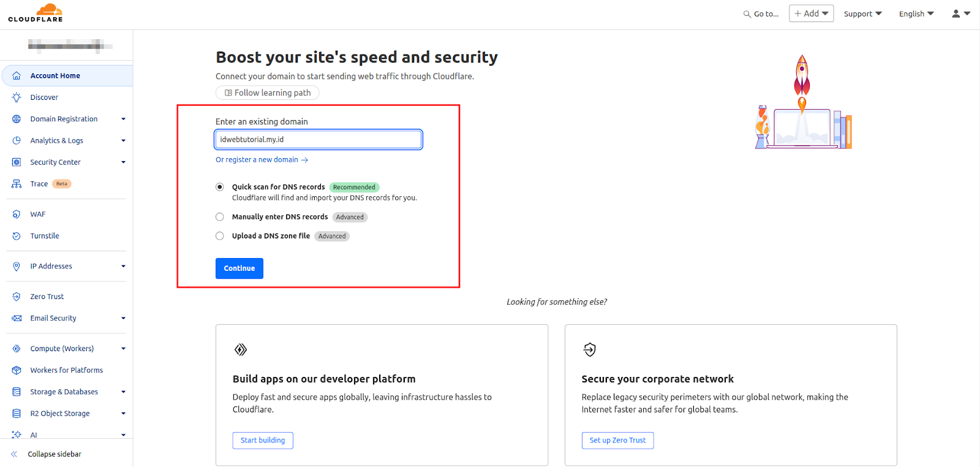Select Upload a DNS zone file
980x467 pixels.
click(220, 236)
